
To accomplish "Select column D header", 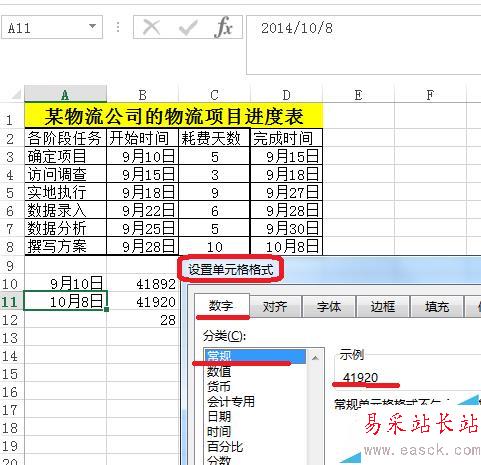I will (286, 95).
